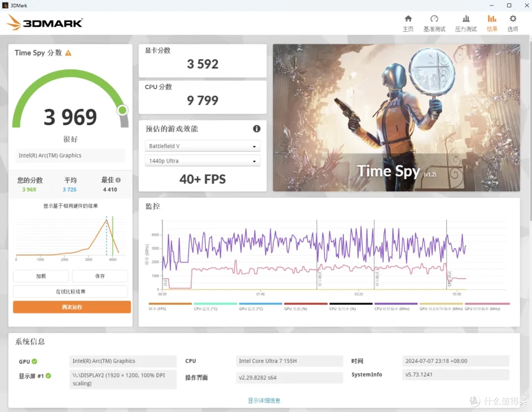Toggle the purple CPU clock legend swatch

(x=396, y=304)
